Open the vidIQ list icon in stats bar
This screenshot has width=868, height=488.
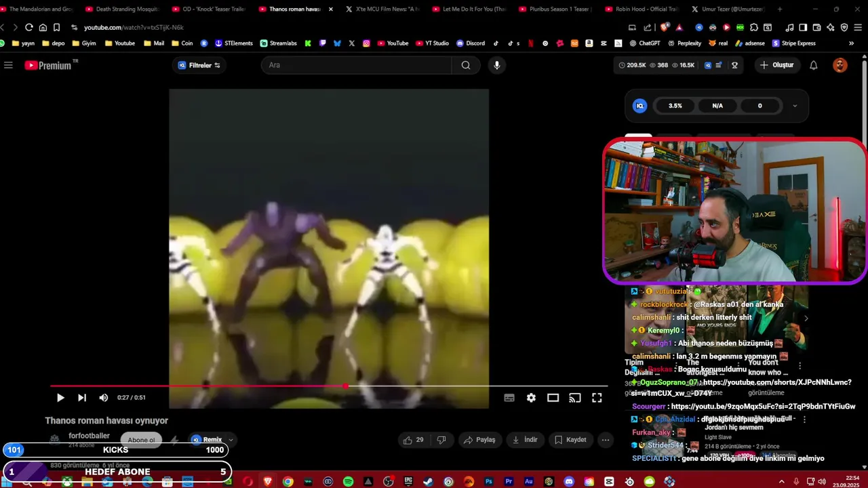tap(719, 65)
